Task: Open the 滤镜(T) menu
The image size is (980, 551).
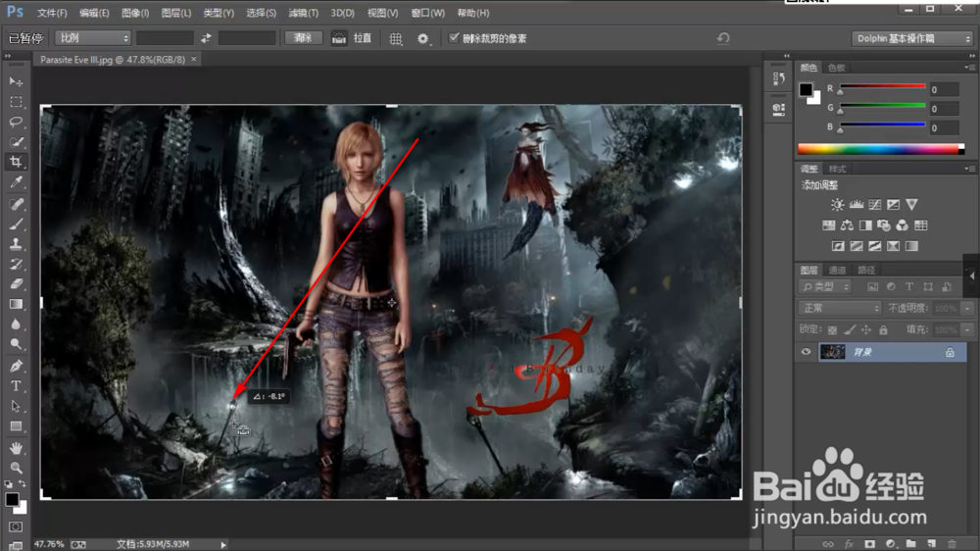Action: point(303,13)
